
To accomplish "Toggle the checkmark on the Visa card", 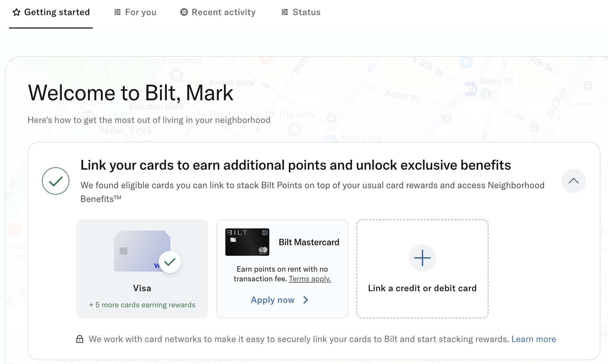I will click(x=169, y=262).
